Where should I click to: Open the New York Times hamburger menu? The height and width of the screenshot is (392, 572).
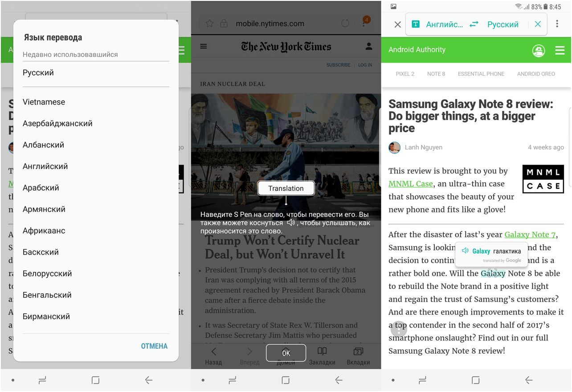coord(203,46)
